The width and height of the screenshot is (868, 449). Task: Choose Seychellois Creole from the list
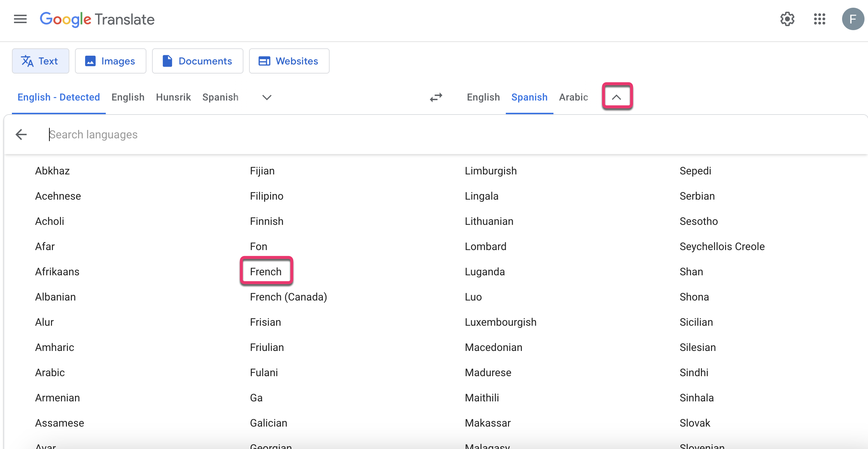click(x=722, y=247)
